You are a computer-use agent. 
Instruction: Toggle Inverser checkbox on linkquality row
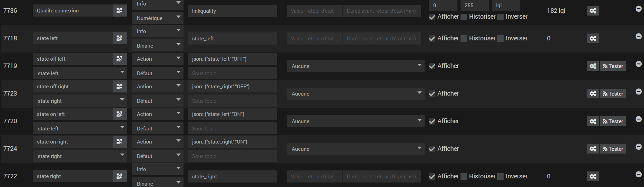coord(501,17)
